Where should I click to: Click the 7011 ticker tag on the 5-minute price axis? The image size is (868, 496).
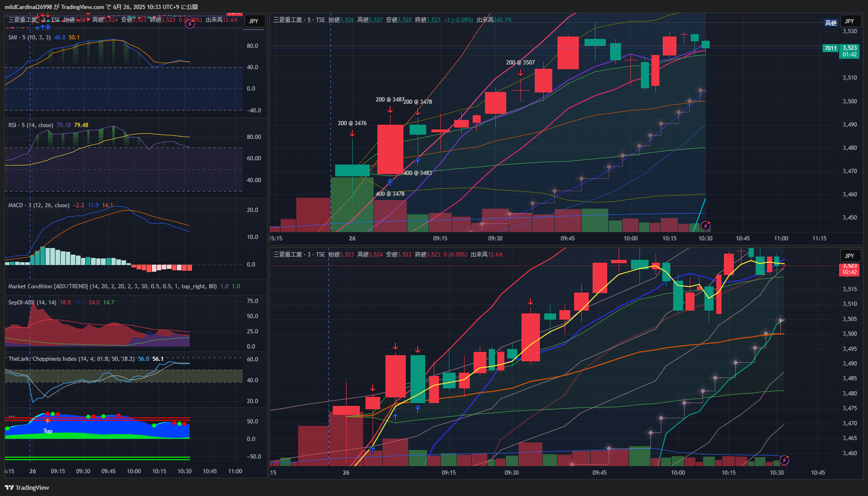tap(831, 48)
